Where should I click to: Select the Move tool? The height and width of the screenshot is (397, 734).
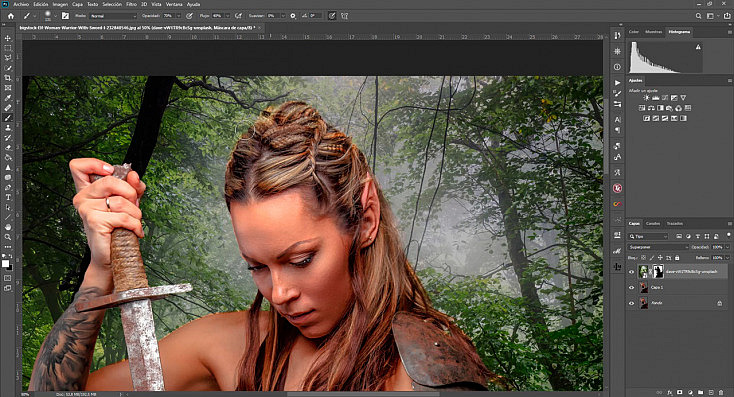click(x=7, y=38)
